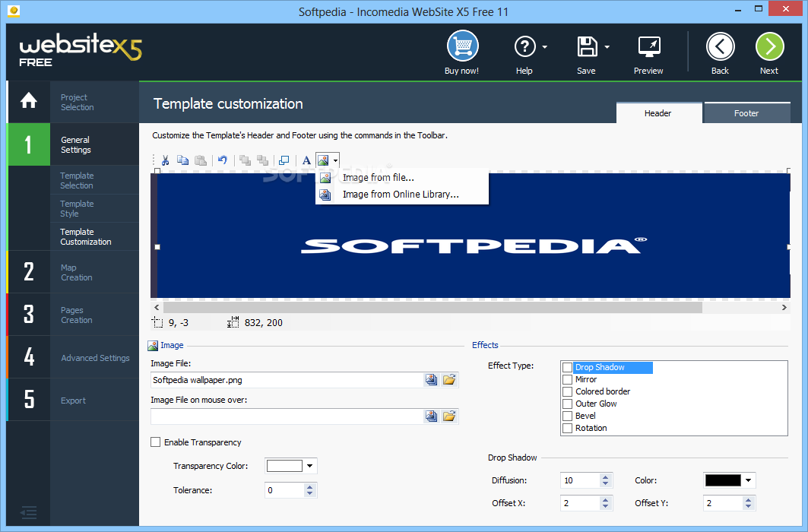This screenshot has width=808, height=532.
Task: Select the Softpedia header image in preview
Action: point(473,236)
